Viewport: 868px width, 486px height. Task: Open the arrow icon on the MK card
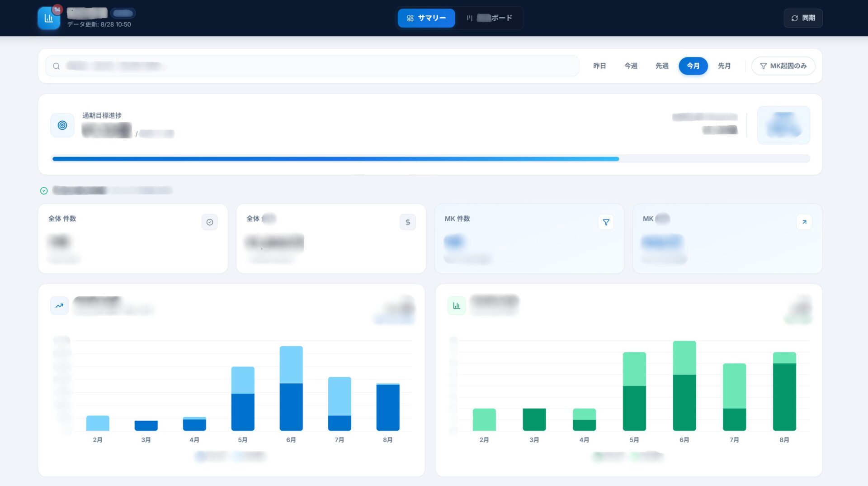804,222
